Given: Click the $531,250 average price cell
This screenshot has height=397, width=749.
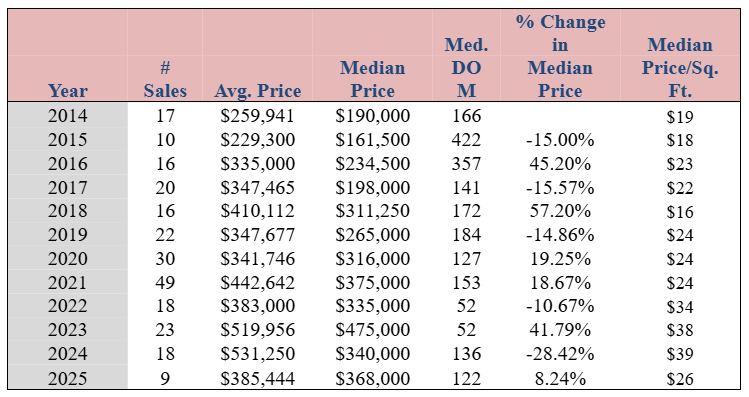Looking at the screenshot, I should pyautogui.click(x=257, y=354).
